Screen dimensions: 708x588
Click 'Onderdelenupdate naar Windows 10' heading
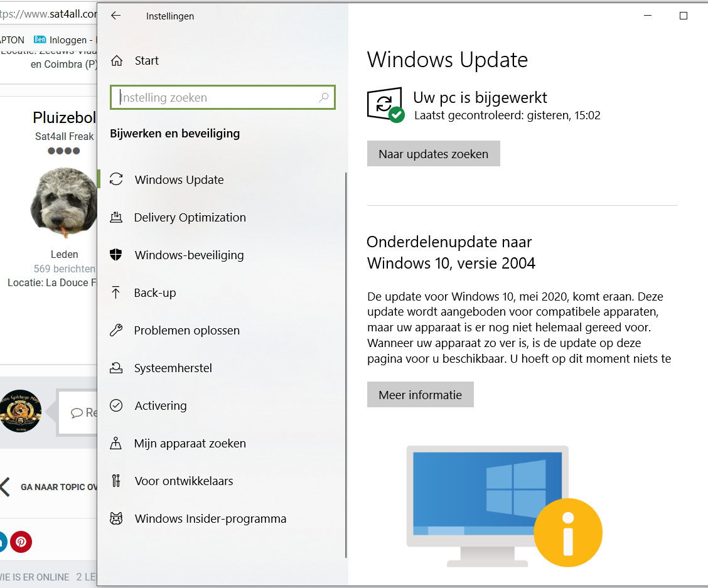(451, 252)
